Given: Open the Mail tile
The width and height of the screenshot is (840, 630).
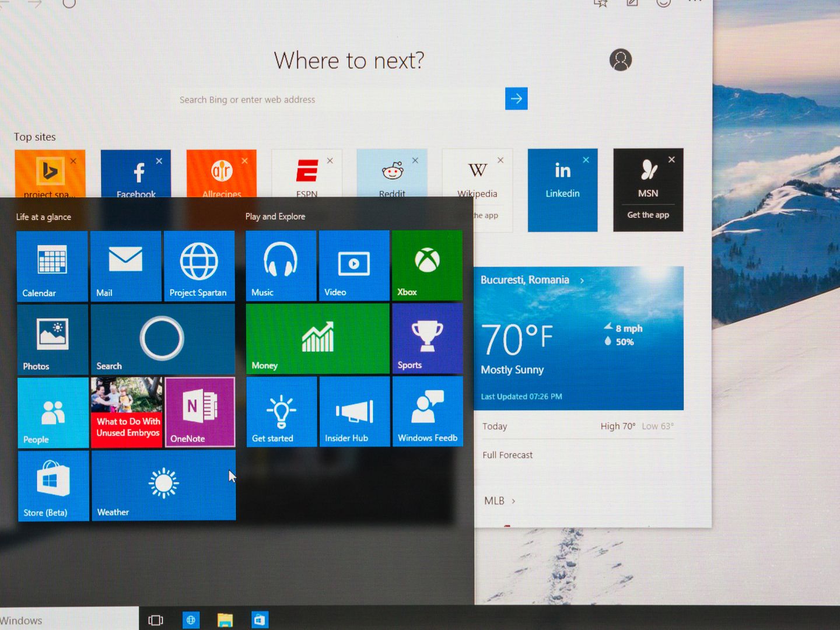Looking at the screenshot, I should coord(125,267).
